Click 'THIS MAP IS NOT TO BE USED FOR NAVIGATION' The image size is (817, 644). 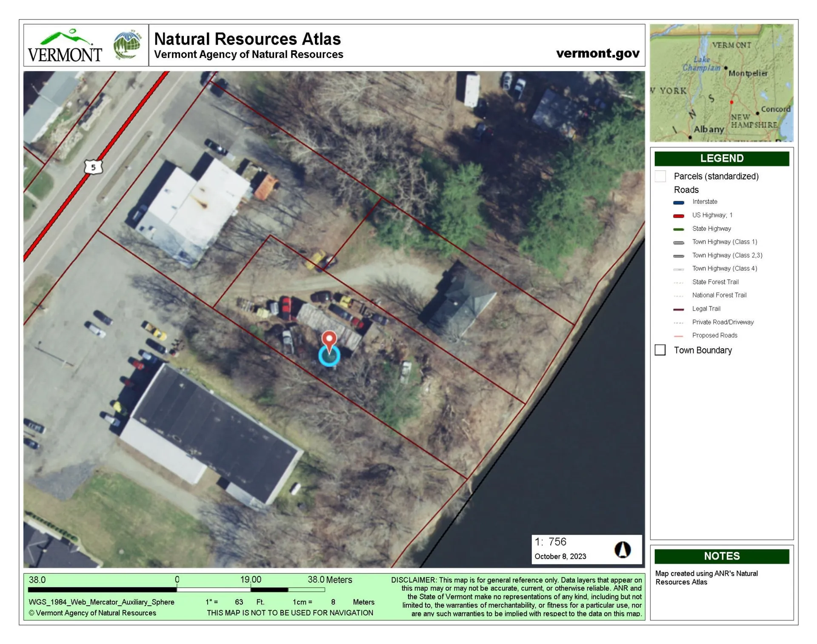tap(290, 613)
